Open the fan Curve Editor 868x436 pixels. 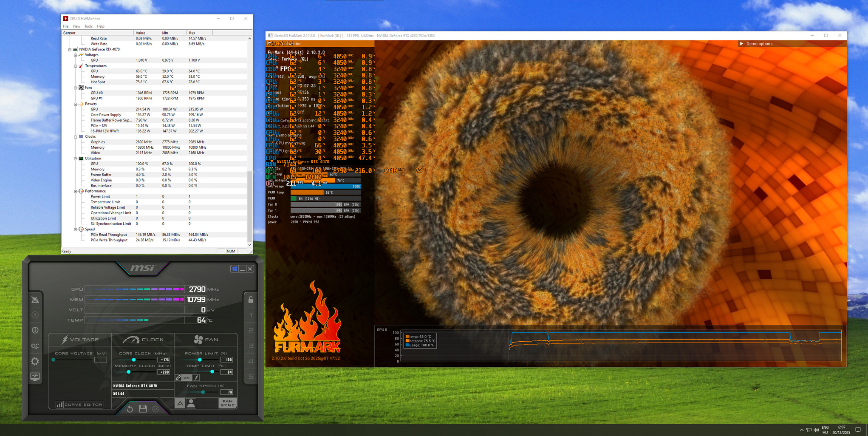click(x=79, y=405)
